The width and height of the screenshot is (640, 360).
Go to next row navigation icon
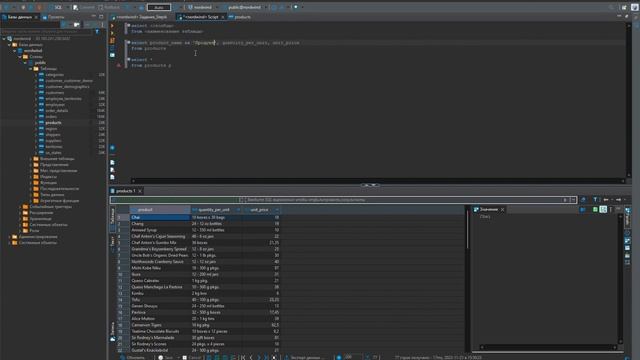click(258, 358)
